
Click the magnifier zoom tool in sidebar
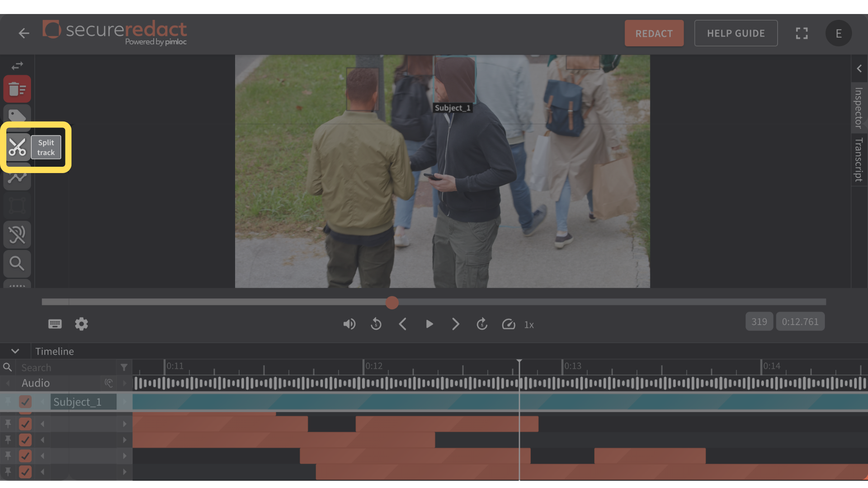point(18,263)
